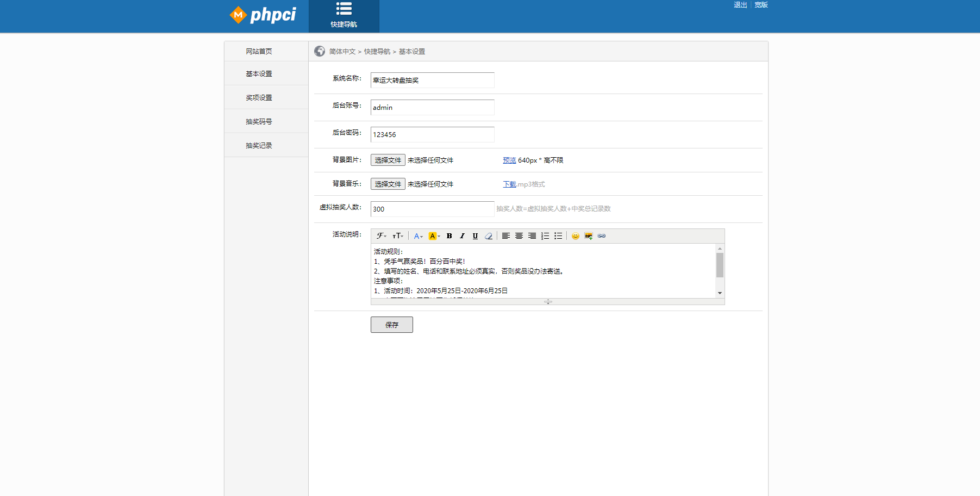Click the editor scrollbar up arrow

click(720, 248)
